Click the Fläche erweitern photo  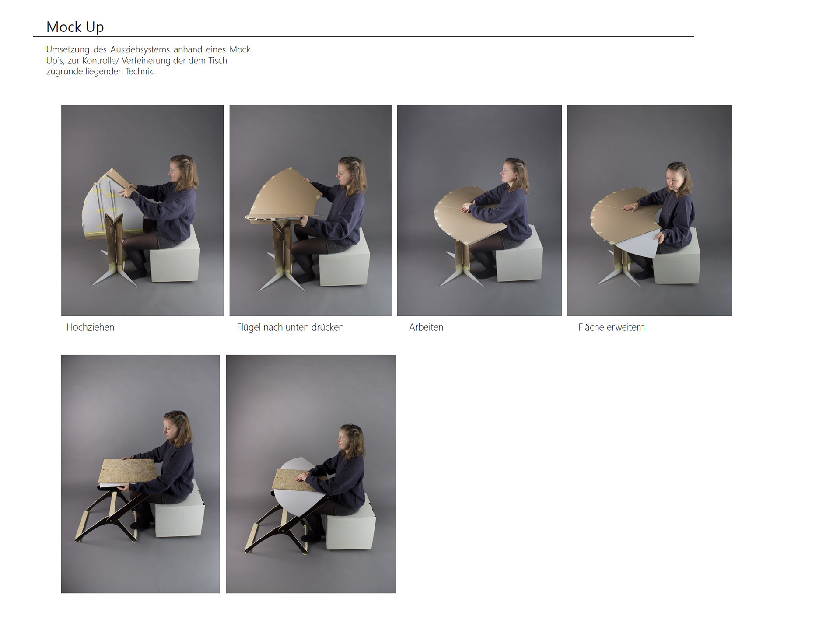click(649, 210)
